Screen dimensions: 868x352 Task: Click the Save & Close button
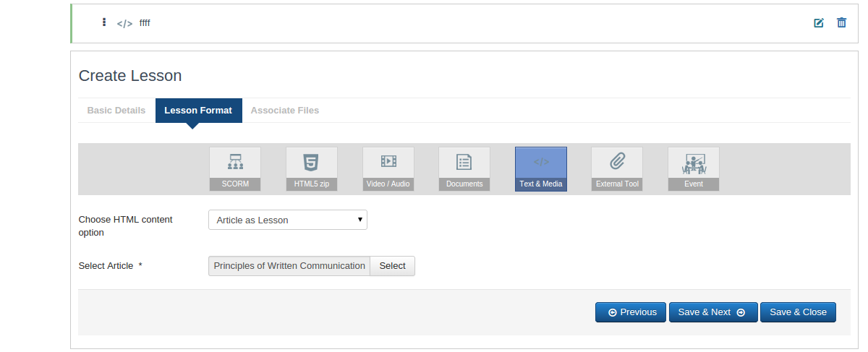coord(798,312)
